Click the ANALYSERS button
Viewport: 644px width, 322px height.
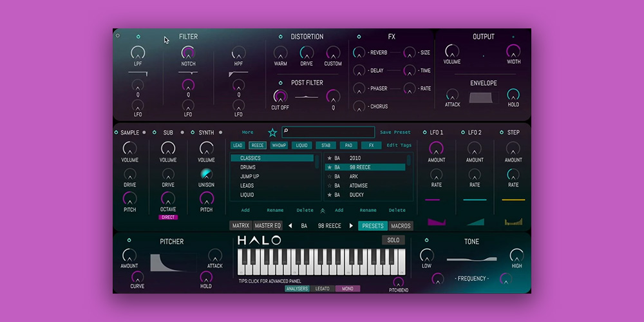298,289
